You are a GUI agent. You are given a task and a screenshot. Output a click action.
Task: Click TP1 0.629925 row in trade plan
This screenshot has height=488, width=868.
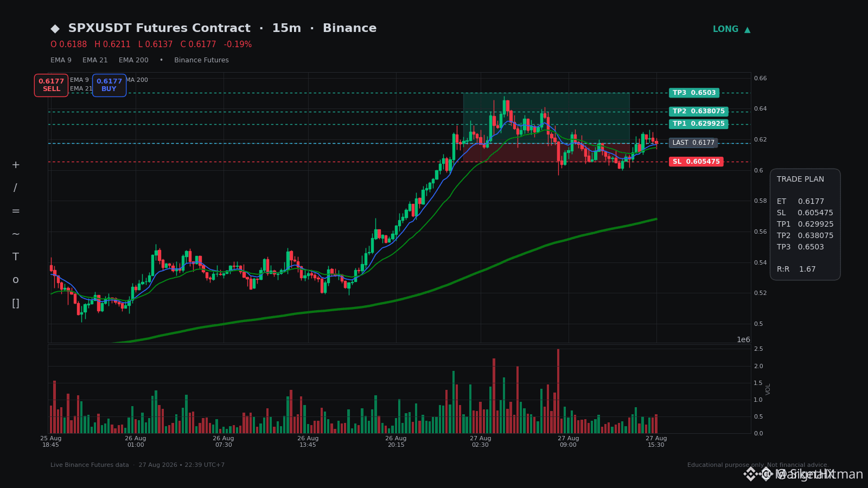pos(805,224)
